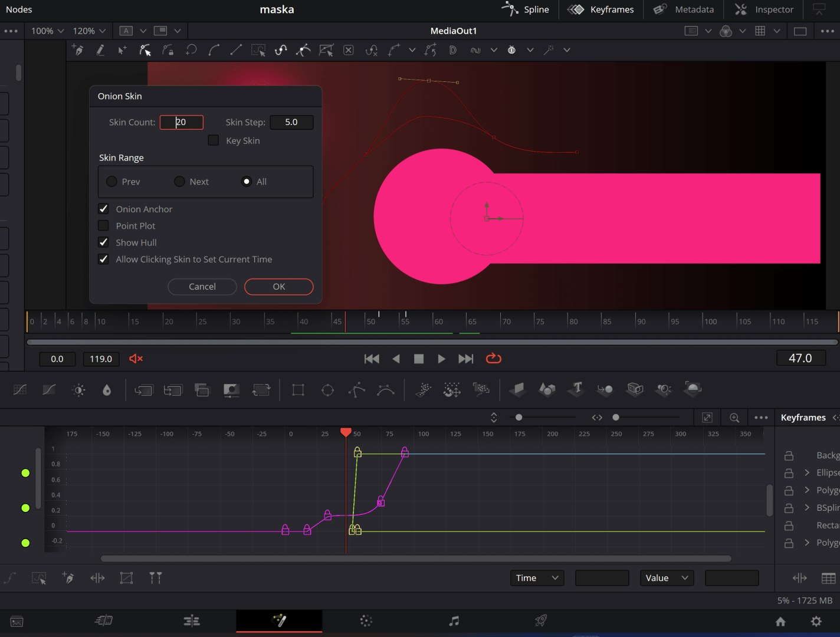Select the Rectangle mask tool icon
The height and width of the screenshot is (637, 840).
coord(298,390)
